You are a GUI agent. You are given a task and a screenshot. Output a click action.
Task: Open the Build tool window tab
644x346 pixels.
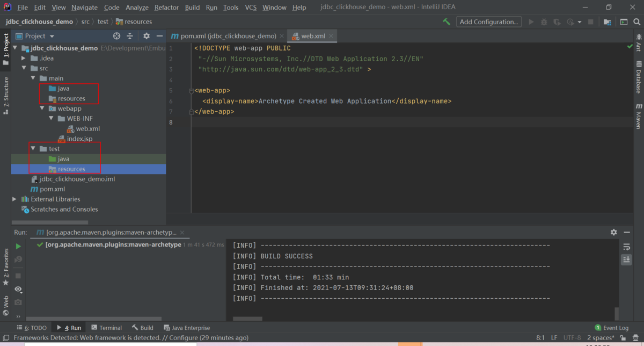coord(143,328)
